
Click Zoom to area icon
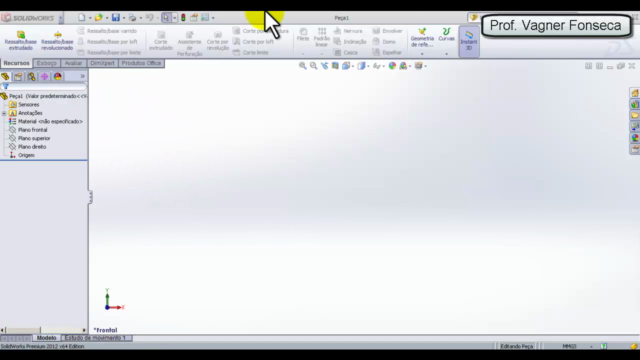(313, 66)
